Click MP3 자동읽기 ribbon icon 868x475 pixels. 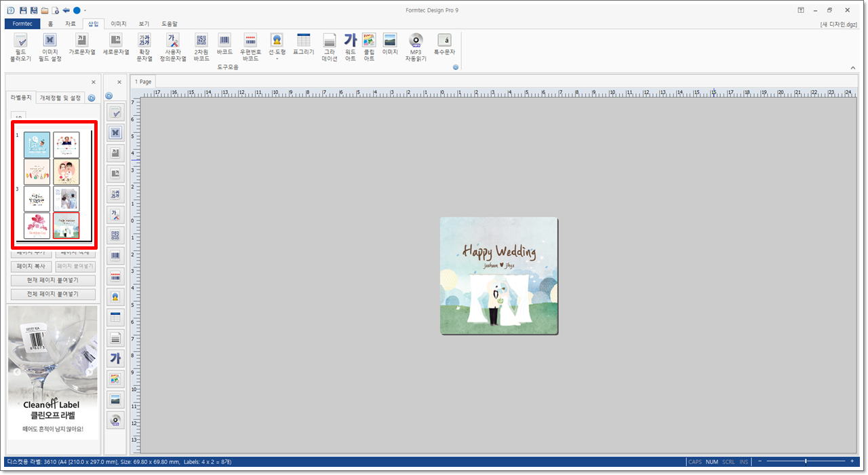416,47
